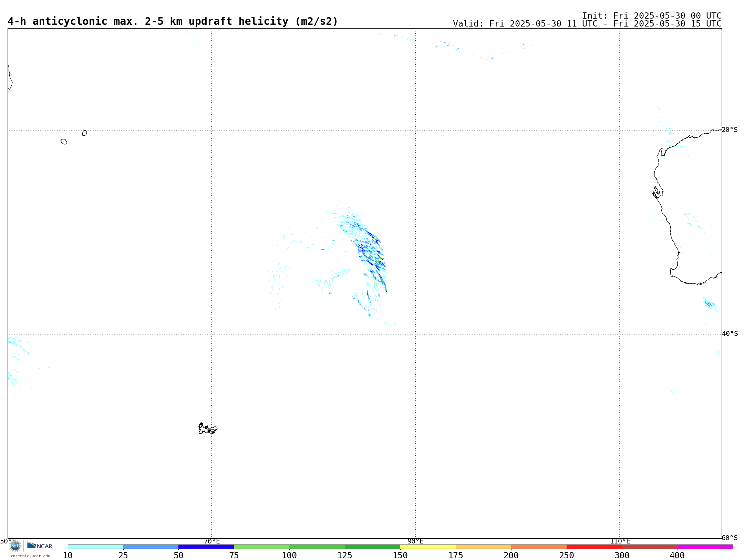Click the 70°E longitude label
The width and height of the screenshot is (744, 560).
pos(212,541)
